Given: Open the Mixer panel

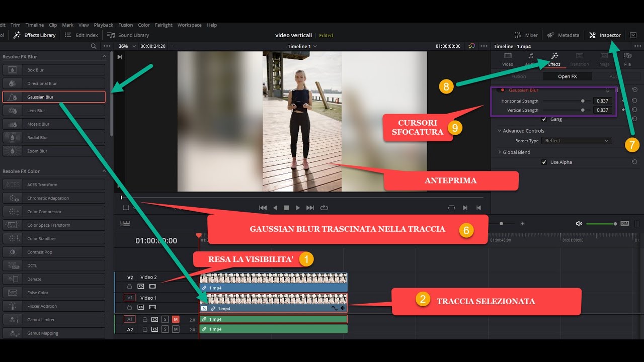Looking at the screenshot, I should (x=526, y=35).
